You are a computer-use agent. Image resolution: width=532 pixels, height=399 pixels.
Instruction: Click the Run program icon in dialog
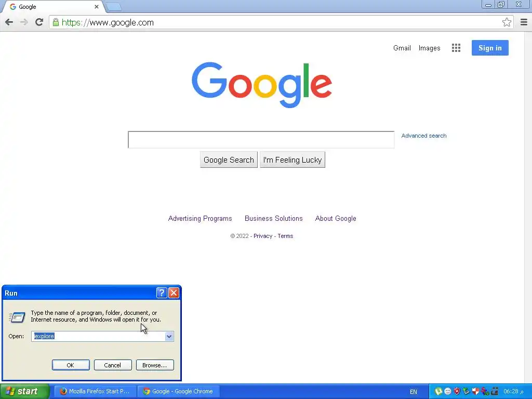click(x=17, y=317)
